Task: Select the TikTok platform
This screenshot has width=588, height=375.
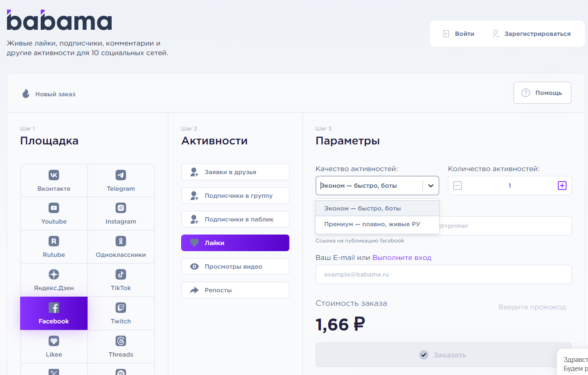Action: (x=121, y=280)
